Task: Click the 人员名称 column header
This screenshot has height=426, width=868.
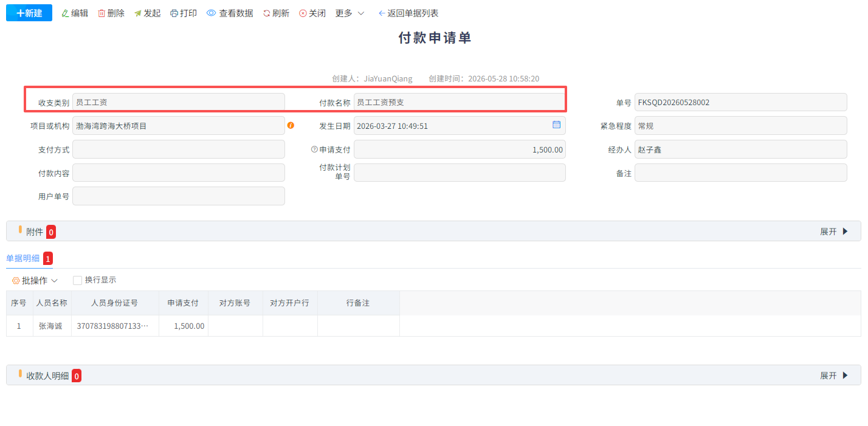Action: (52, 303)
